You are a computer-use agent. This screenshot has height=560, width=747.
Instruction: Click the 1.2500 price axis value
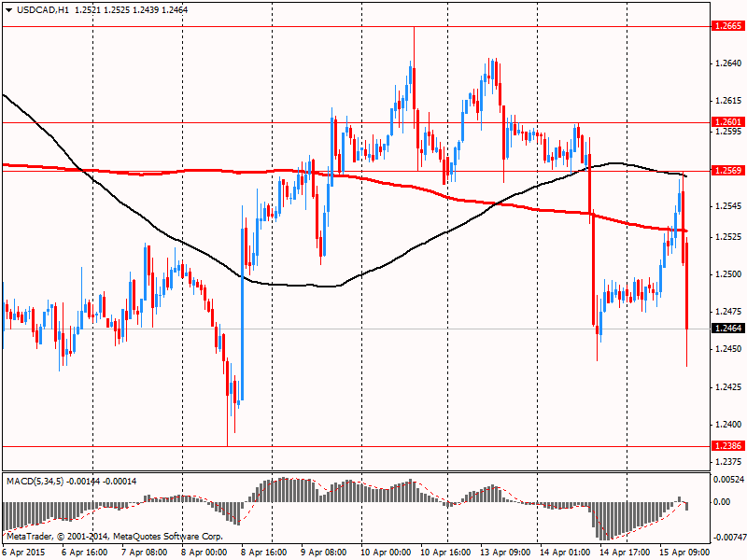(728, 274)
